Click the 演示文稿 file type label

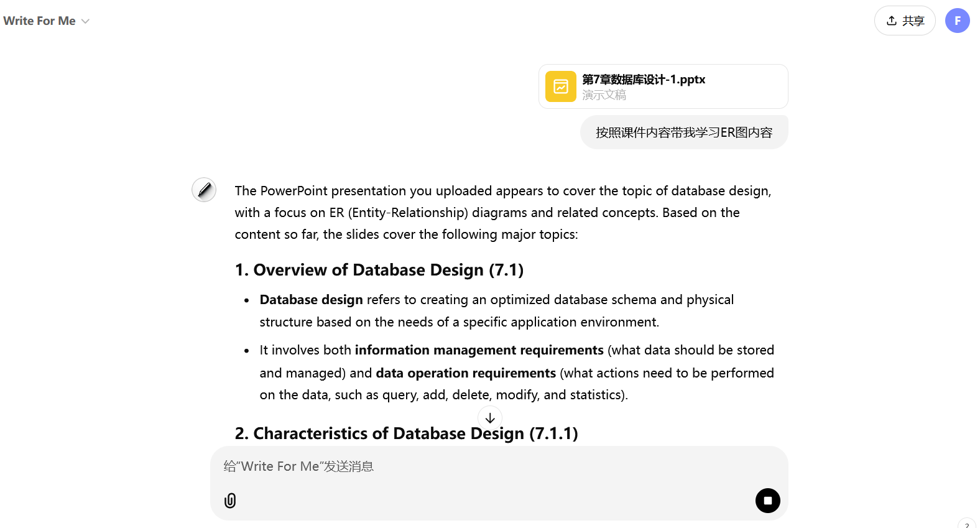click(x=604, y=95)
